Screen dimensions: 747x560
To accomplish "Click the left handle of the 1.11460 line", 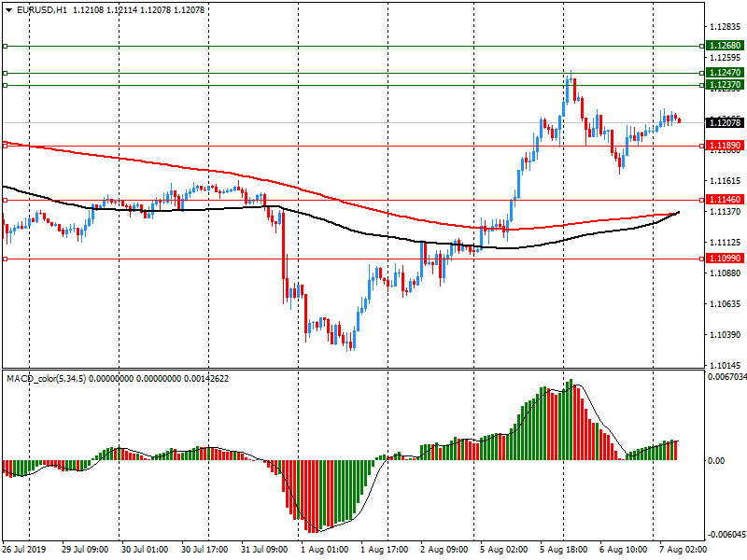I will click(6, 201).
